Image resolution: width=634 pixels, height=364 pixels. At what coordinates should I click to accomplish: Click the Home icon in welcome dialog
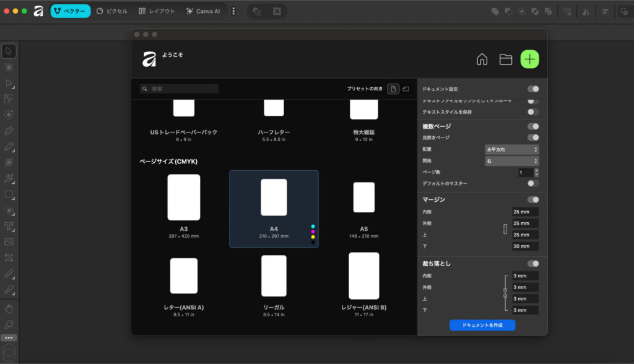(x=482, y=59)
